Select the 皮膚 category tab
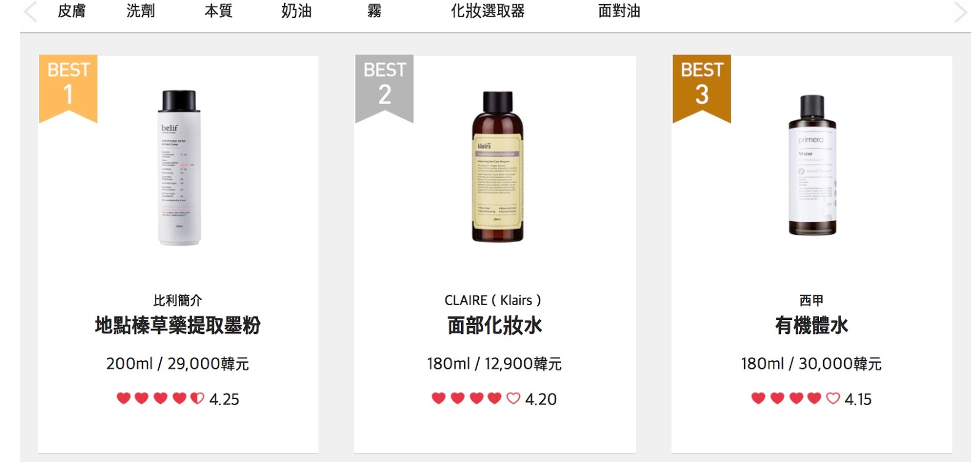The height and width of the screenshot is (462, 980). [72, 11]
